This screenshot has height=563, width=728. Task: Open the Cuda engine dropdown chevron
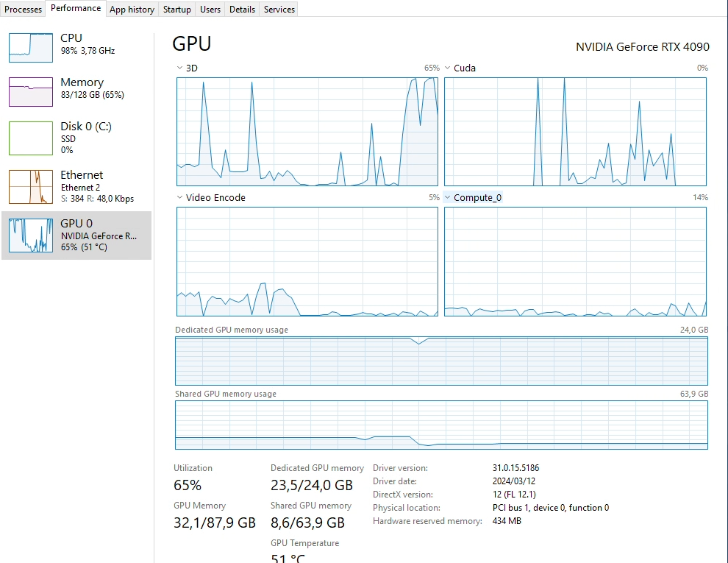[448, 68]
